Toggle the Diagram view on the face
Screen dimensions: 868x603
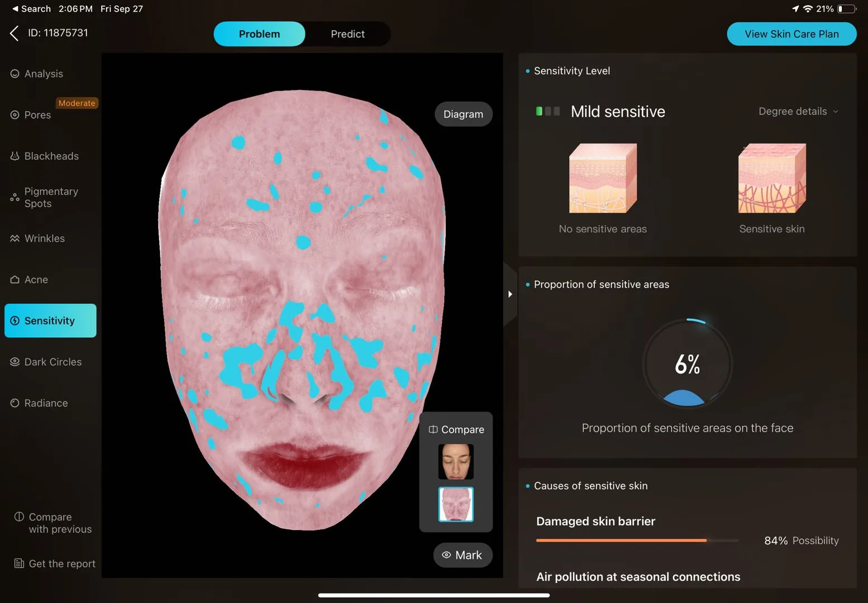click(463, 114)
